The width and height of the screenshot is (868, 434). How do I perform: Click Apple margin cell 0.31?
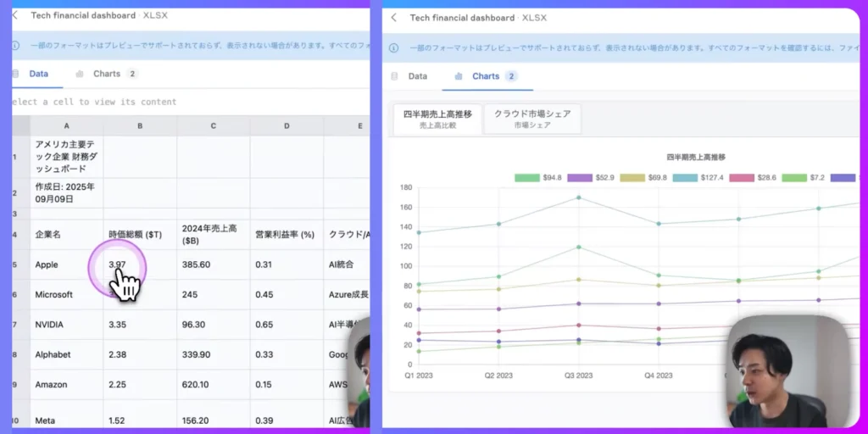(287, 264)
